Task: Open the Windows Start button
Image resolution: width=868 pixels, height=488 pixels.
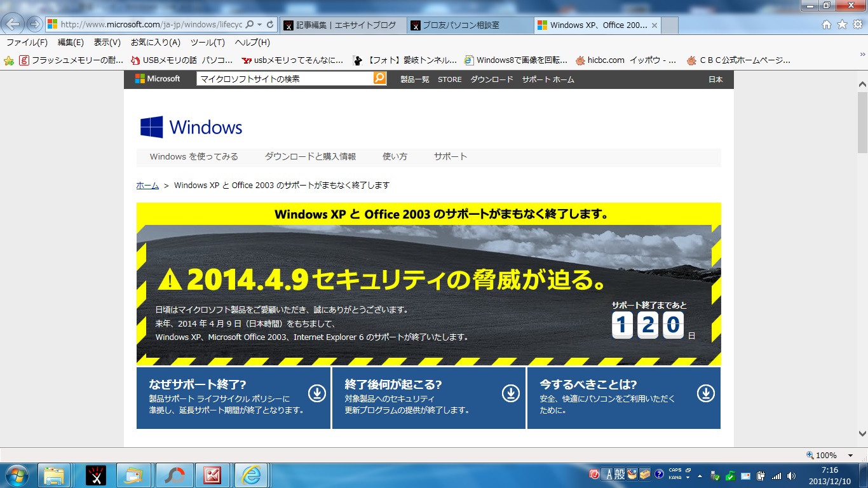Action: click(x=16, y=475)
